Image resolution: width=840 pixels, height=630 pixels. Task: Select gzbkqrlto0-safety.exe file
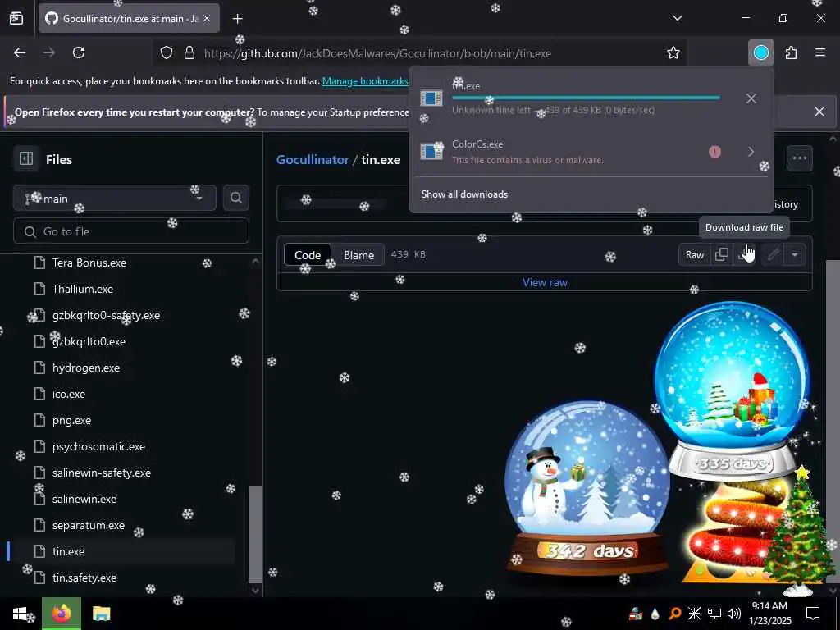click(106, 316)
